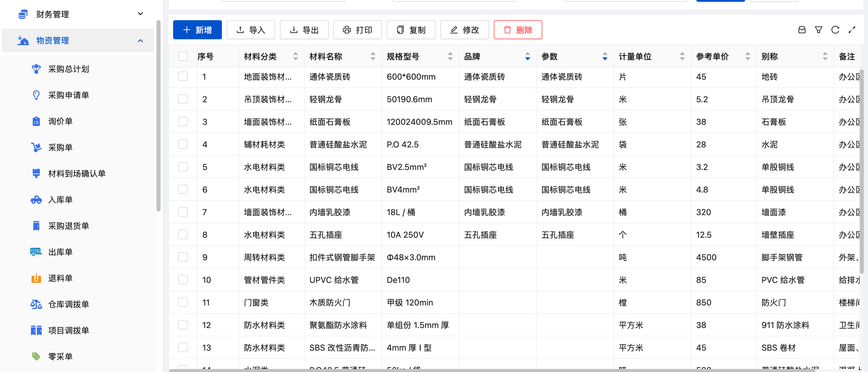Click the 采购退货单 icon
868x372 pixels.
36,226
